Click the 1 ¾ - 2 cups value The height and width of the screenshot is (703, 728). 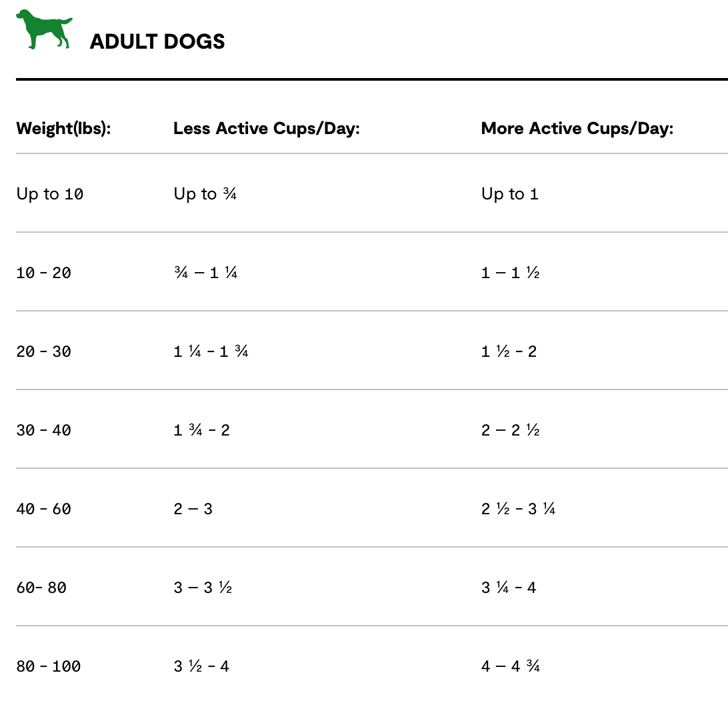(x=201, y=430)
